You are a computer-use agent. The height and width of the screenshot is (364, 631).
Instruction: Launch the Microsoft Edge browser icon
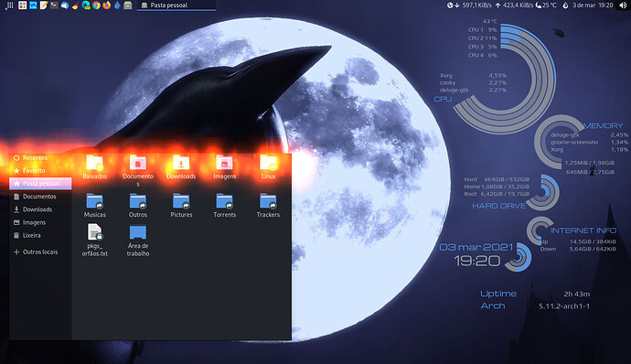(86, 5)
